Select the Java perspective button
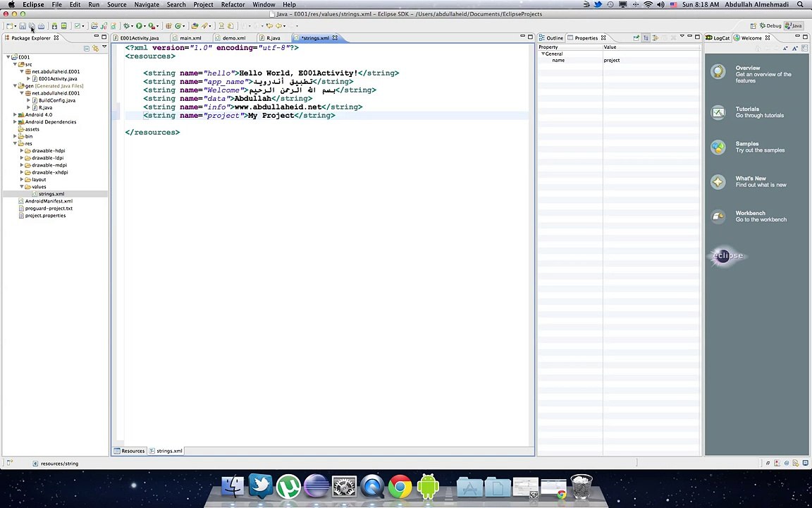812x508 pixels. tap(794, 26)
